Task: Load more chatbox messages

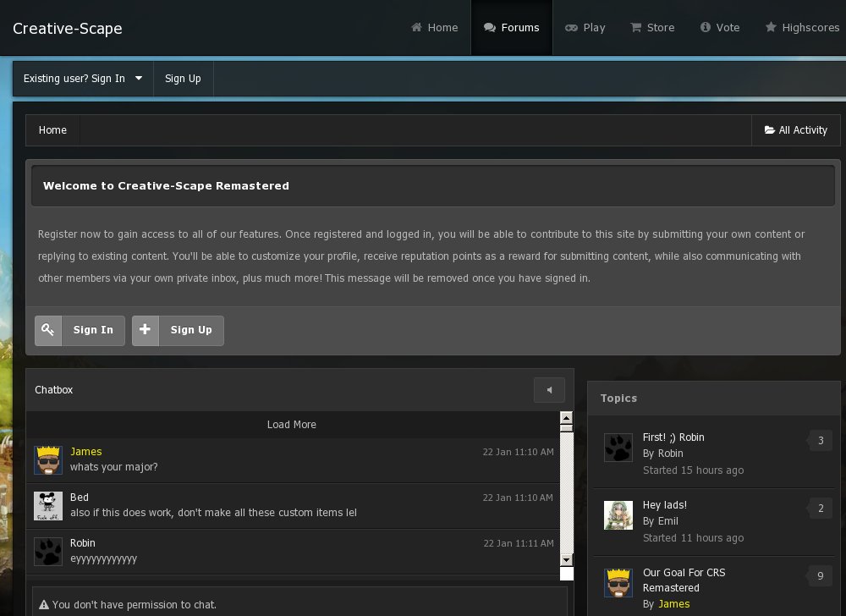Action: coord(292,425)
